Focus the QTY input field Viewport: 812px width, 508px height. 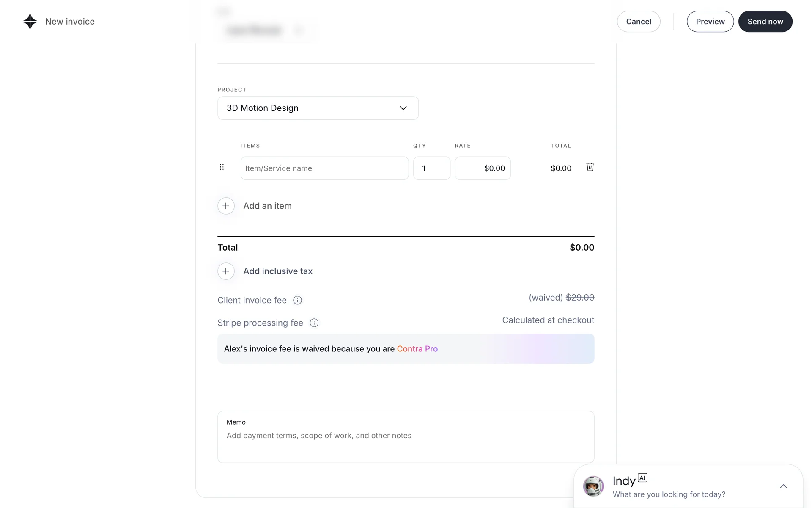tap(431, 168)
